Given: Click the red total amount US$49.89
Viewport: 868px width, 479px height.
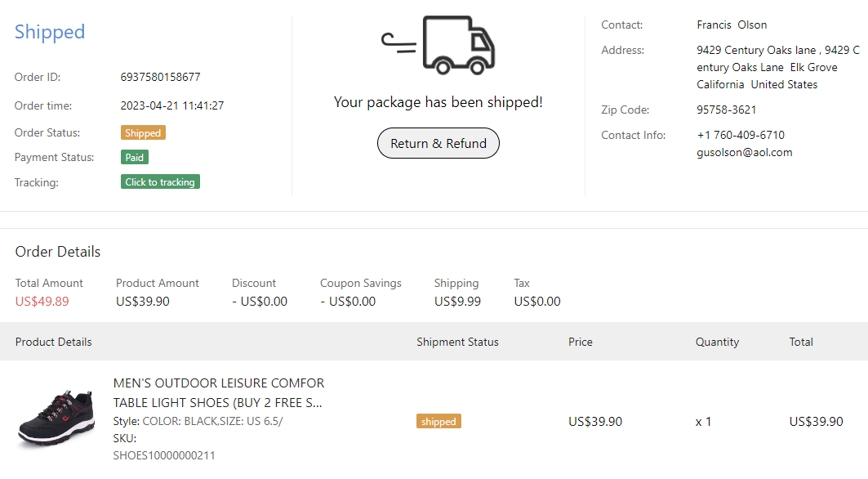Looking at the screenshot, I should 42,301.
